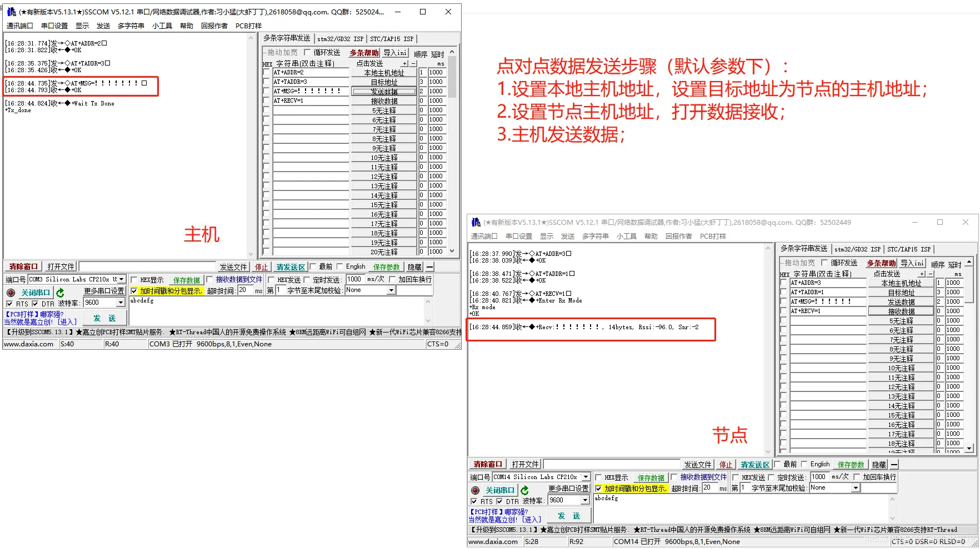Click the green refresh icon in the 节点 window

coord(524,490)
